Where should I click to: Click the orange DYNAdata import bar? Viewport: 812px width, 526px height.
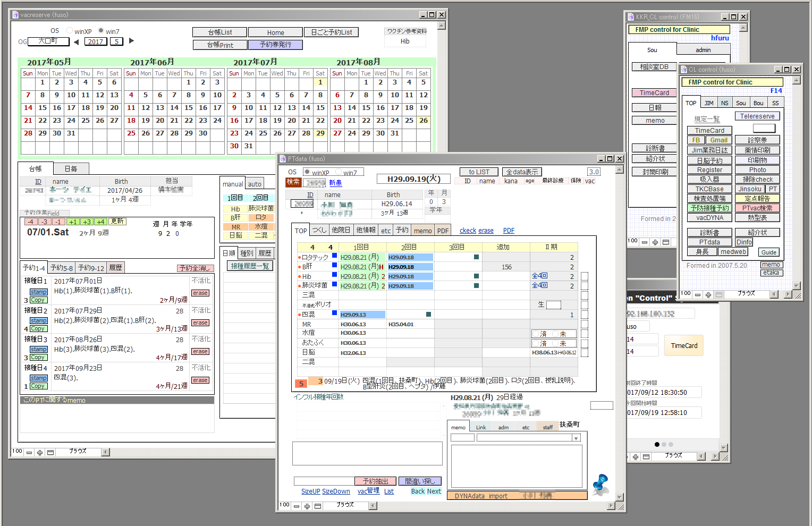coord(517,496)
